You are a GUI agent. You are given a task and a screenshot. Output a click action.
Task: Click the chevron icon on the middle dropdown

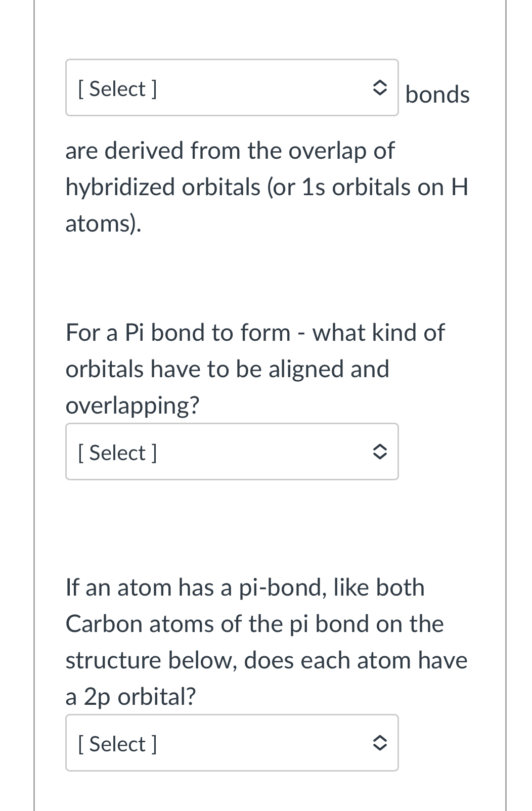pos(380,451)
